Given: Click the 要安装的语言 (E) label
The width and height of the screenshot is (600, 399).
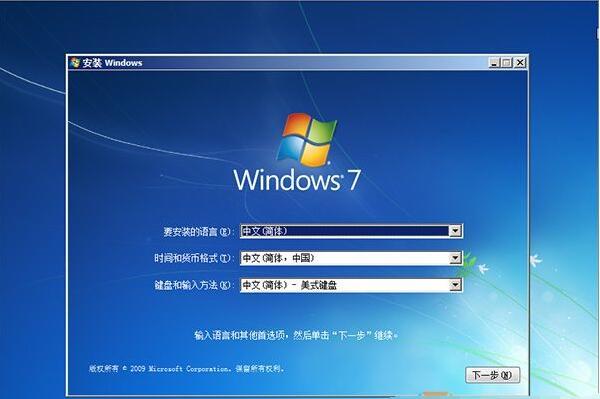Looking at the screenshot, I should 198,232.
